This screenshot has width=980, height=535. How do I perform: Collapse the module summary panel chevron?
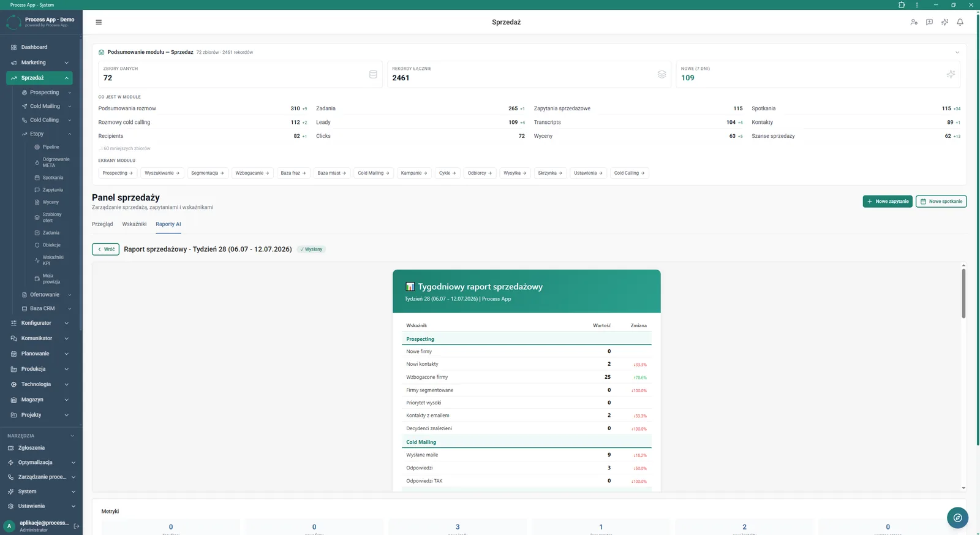click(x=957, y=52)
